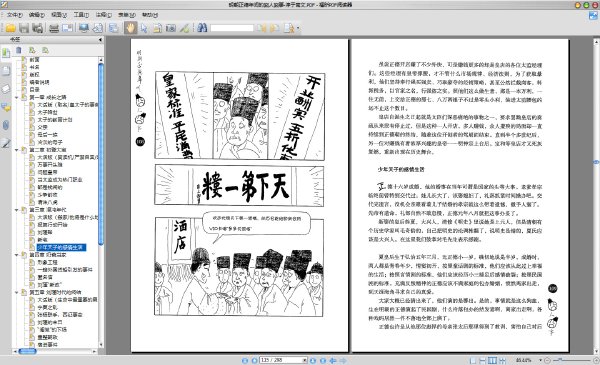Open the 表单 menu

127,15
